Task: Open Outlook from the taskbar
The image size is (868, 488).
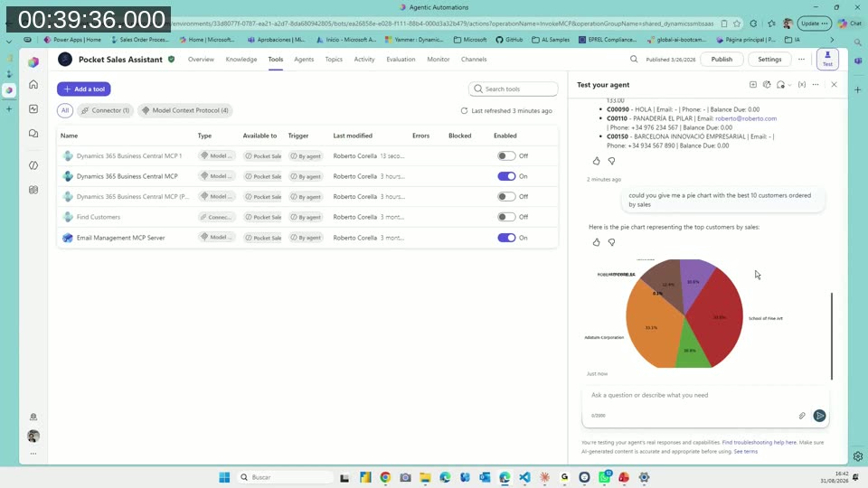Action: point(485,477)
